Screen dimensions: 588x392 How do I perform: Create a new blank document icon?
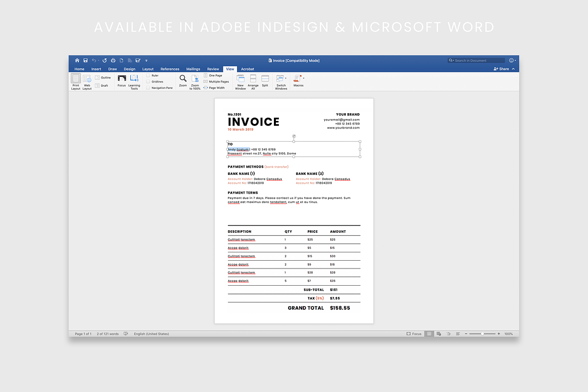click(122, 60)
